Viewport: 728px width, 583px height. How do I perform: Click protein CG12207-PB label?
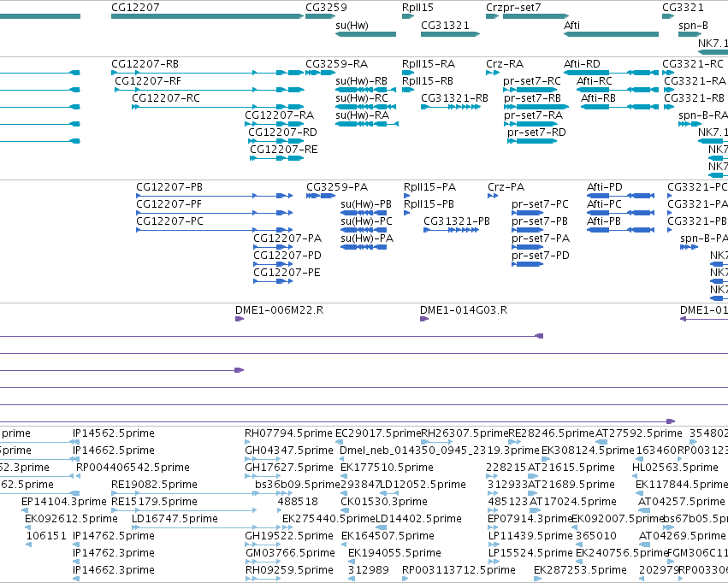(x=169, y=187)
